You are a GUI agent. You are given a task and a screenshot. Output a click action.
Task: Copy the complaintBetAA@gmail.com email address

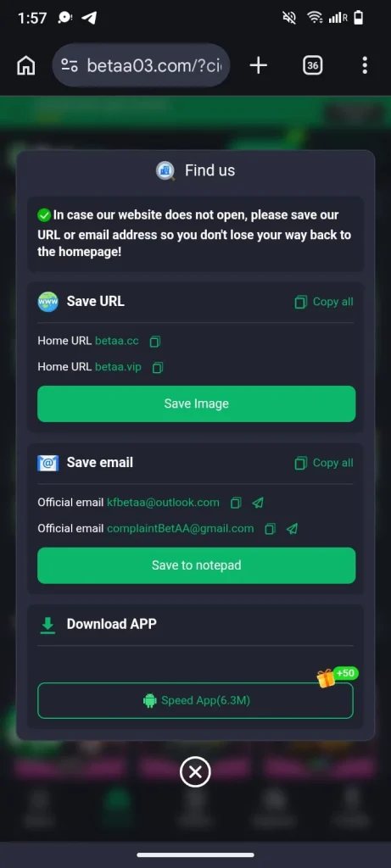tap(271, 529)
